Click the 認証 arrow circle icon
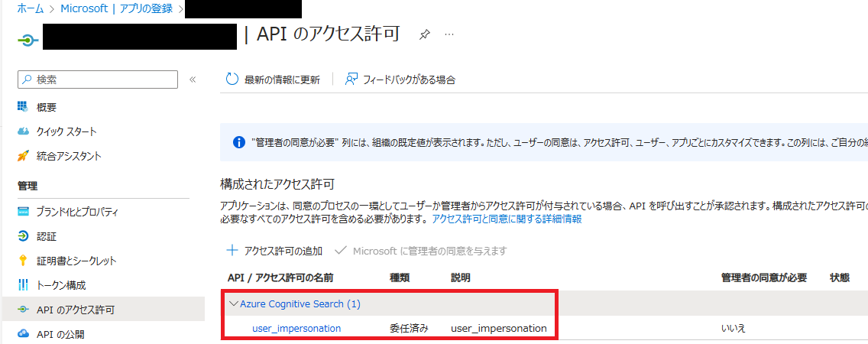The image size is (868, 344). 23,236
